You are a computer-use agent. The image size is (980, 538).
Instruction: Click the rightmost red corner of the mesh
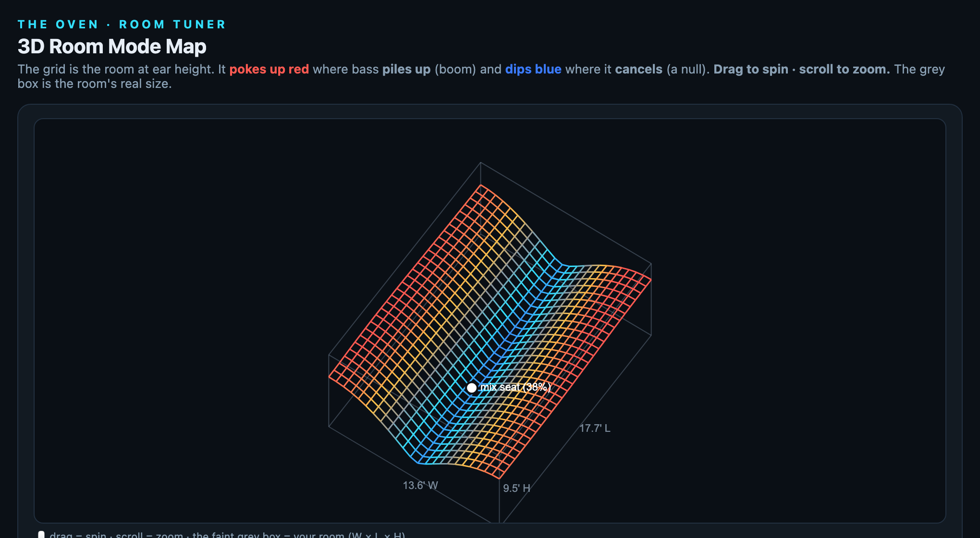pyautogui.click(x=651, y=279)
